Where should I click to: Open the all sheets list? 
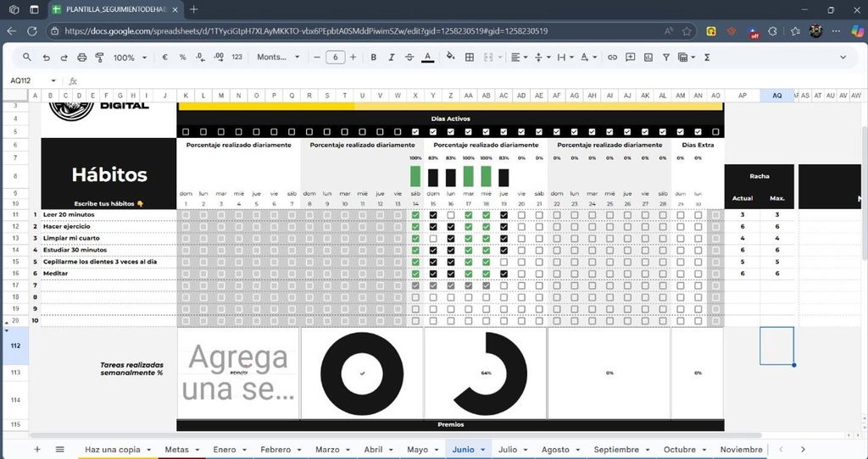tap(60, 449)
